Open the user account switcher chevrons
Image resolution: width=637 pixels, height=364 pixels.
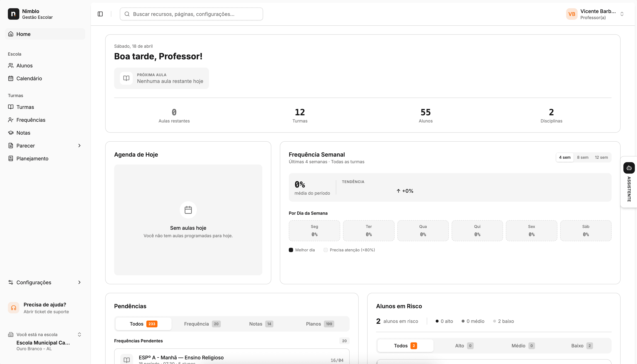[x=622, y=14]
